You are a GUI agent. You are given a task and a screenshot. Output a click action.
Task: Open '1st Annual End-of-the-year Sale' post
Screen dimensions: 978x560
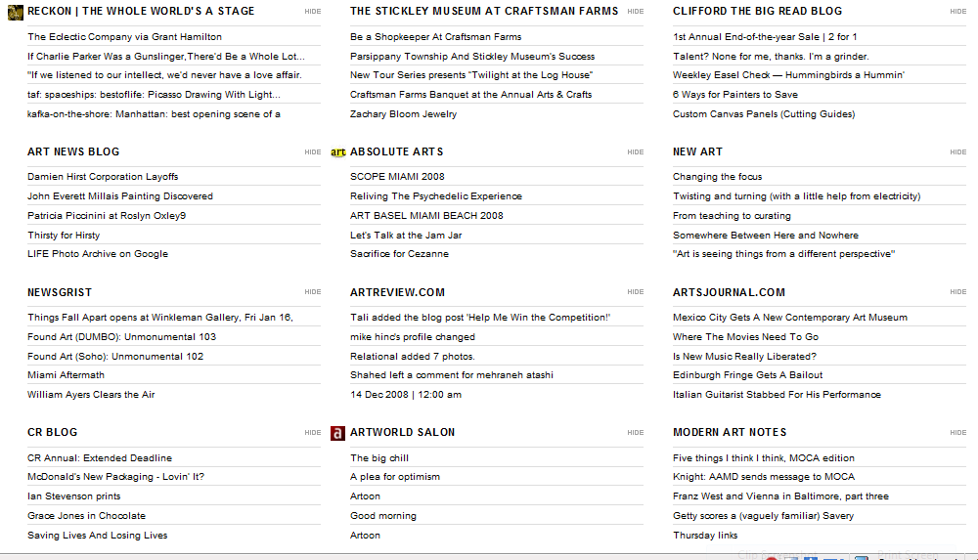(x=765, y=37)
